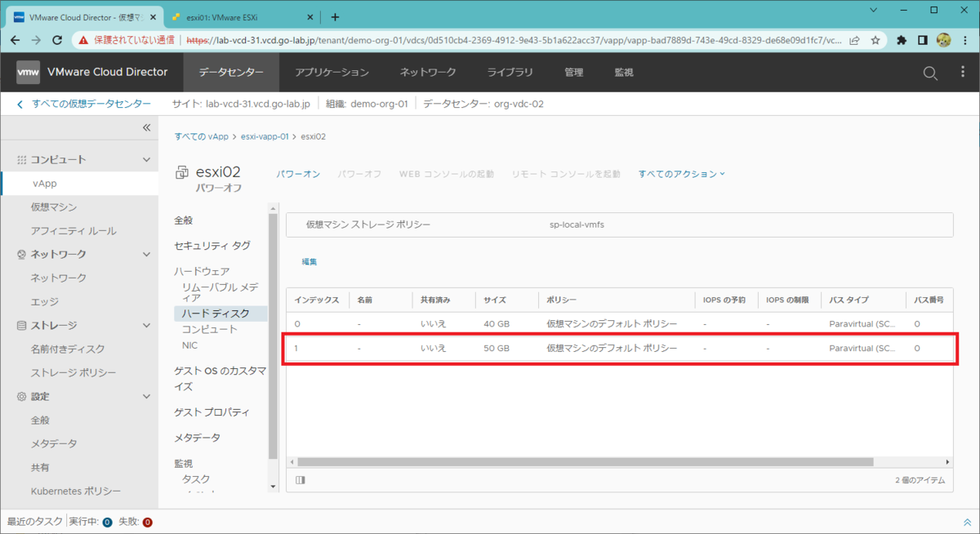Click the share icon in the address bar
The width and height of the screenshot is (980, 534).
[854, 39]
